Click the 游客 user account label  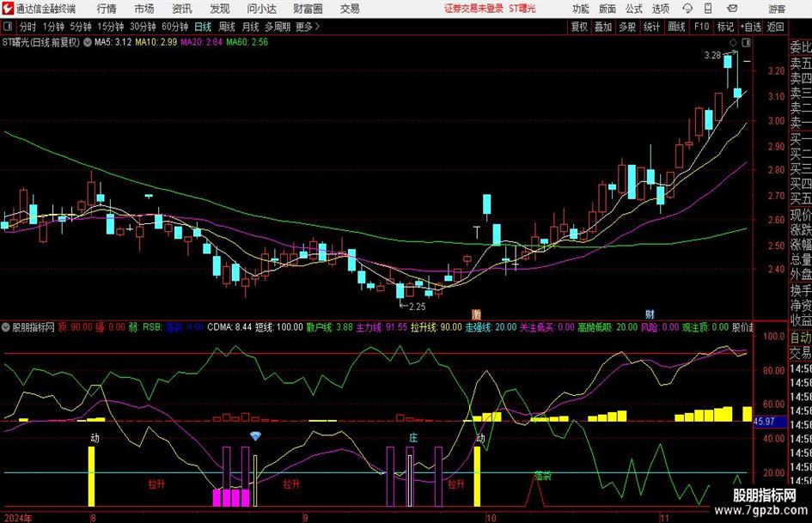(776, 9)
